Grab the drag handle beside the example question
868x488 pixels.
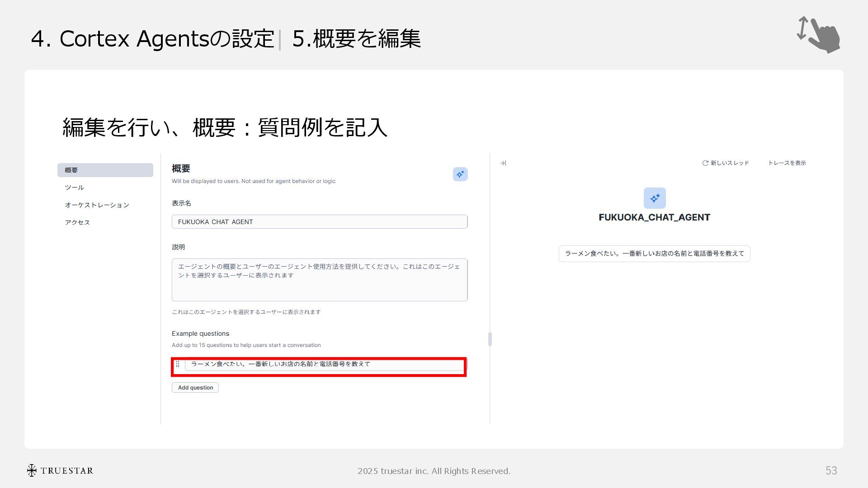pos(178,364)
